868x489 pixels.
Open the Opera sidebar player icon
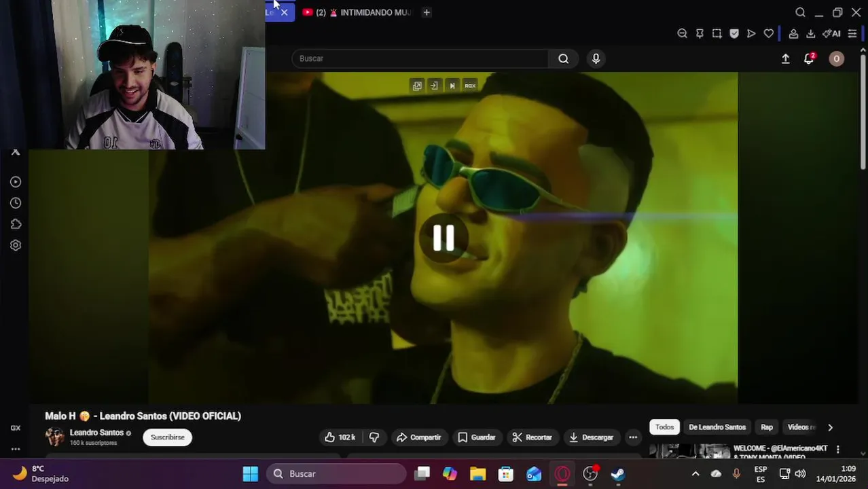click(16, 182)
